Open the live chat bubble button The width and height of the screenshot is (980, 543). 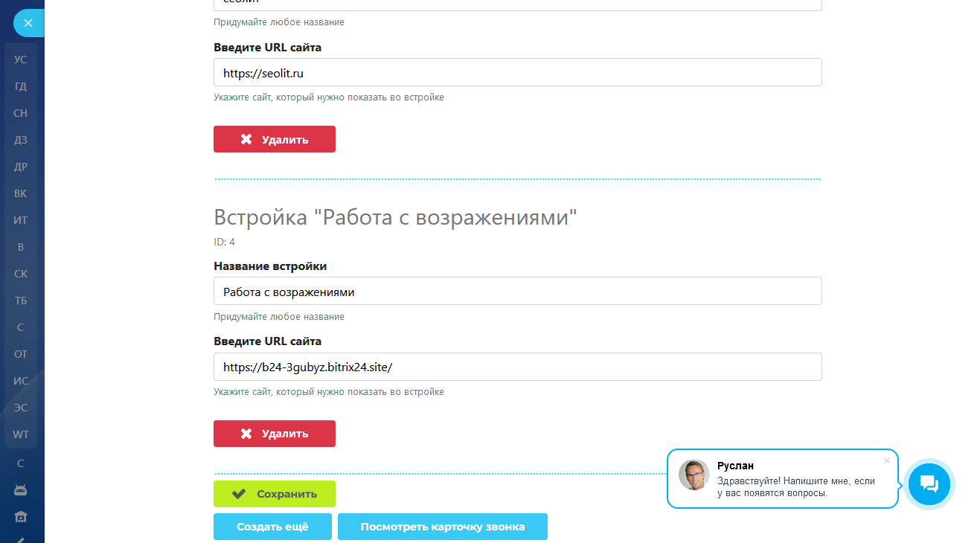[929, 483]
